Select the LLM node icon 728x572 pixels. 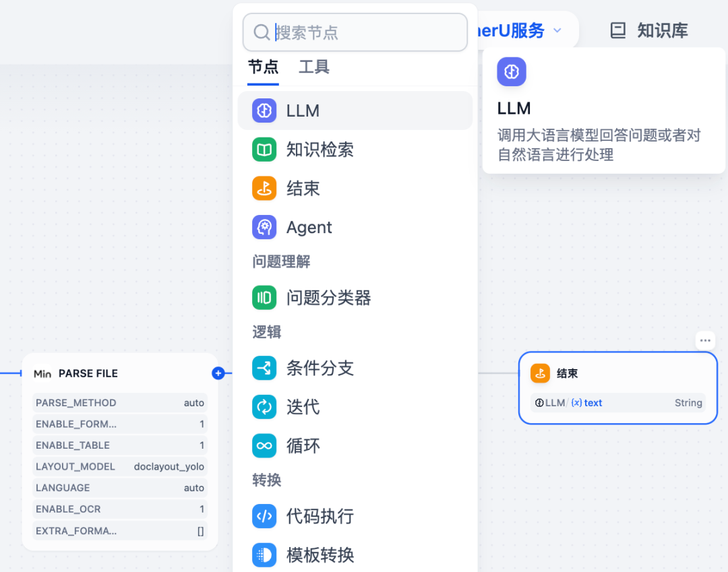coord(264,110)
